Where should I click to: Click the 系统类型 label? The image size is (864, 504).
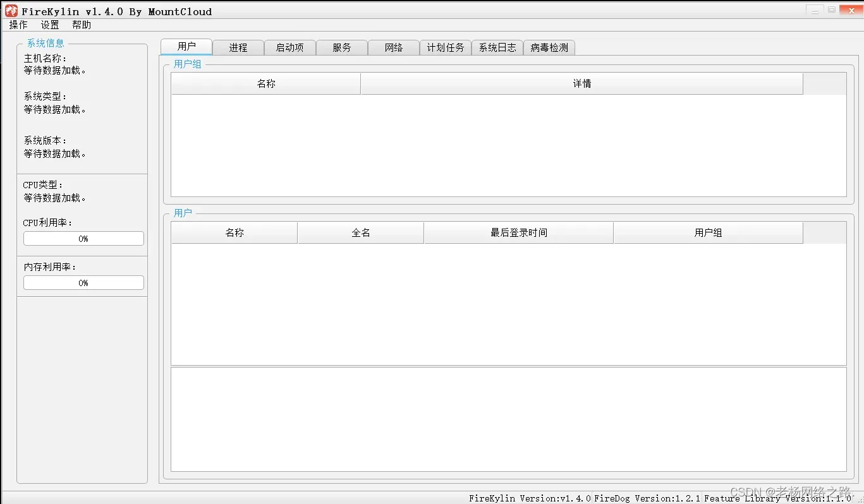coord(46,97)
